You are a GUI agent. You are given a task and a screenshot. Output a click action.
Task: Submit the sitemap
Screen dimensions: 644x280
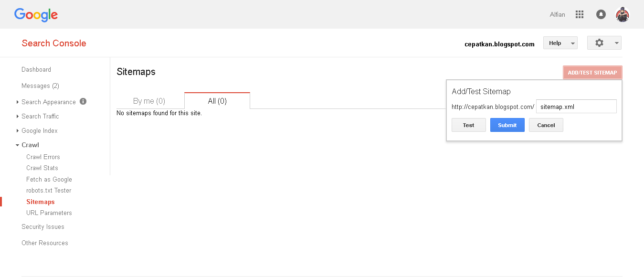[x=507, y=125]
